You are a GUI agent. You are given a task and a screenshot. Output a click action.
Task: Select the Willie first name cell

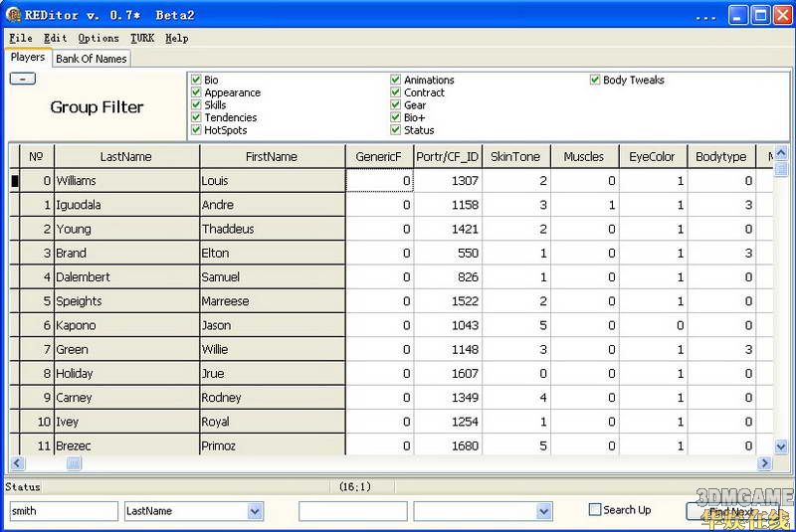click(x=273, y=349)
